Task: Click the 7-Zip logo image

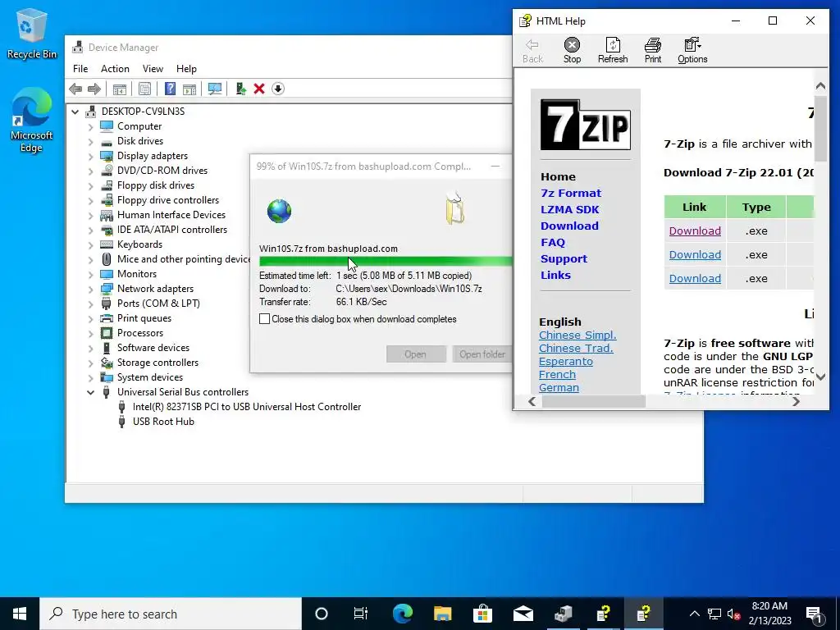Action: click(586, 125)
